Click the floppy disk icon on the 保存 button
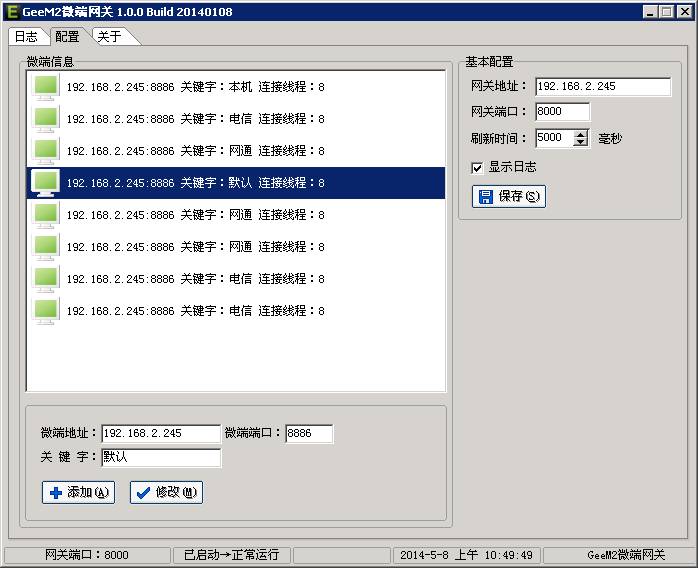Viewport: 698px width, 568px height. (486, 196)
